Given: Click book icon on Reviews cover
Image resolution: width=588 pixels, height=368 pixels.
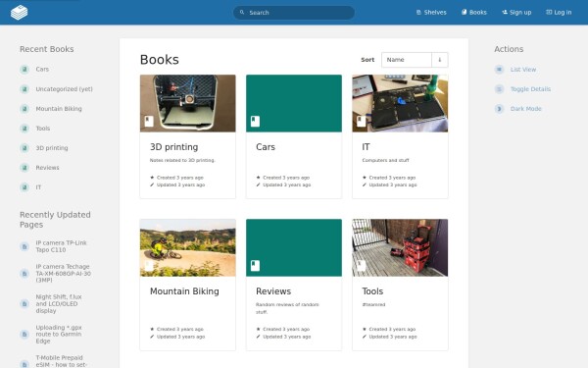Looking at the screenshot, I should (255, 266).
